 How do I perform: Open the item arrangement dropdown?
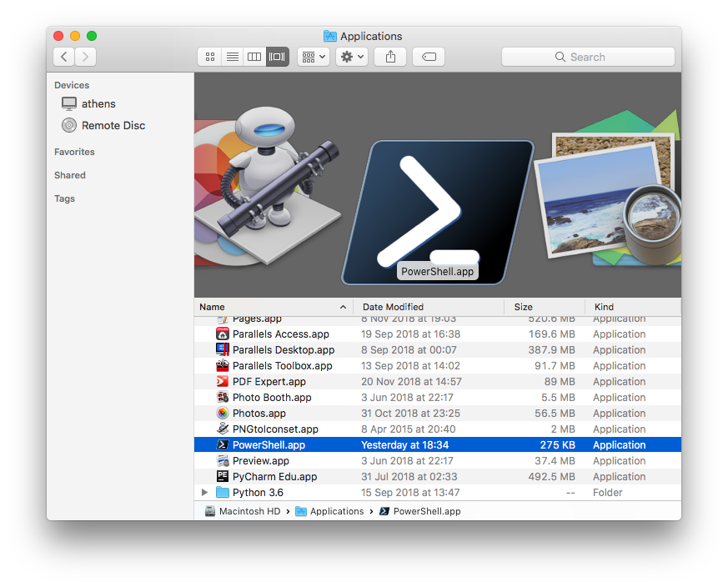[314, 57]
